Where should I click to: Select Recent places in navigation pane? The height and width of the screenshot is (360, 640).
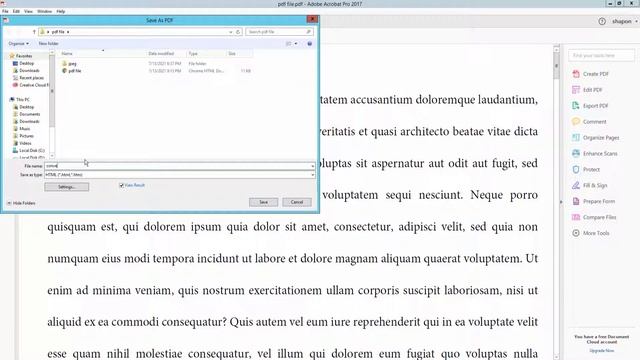tap(28, 78)
